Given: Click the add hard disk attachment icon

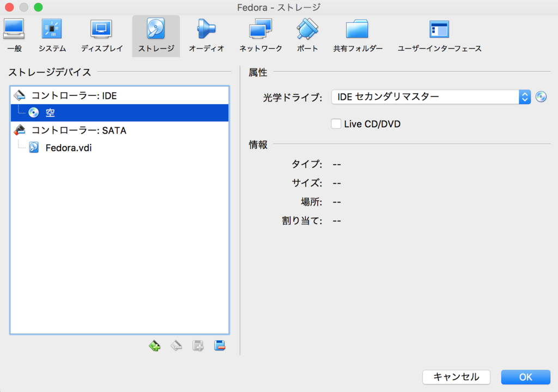Looking at the screenshot, I should point(197,345).
